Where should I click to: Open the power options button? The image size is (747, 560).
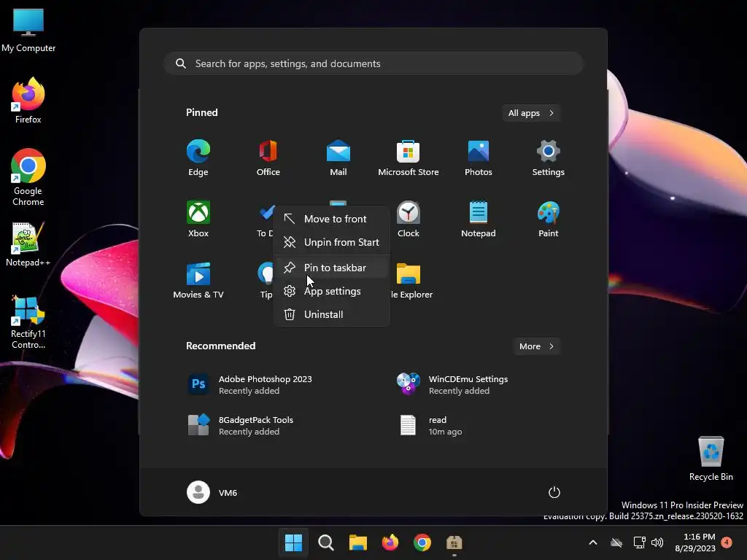pyautogui.click(x=554, y=492)
